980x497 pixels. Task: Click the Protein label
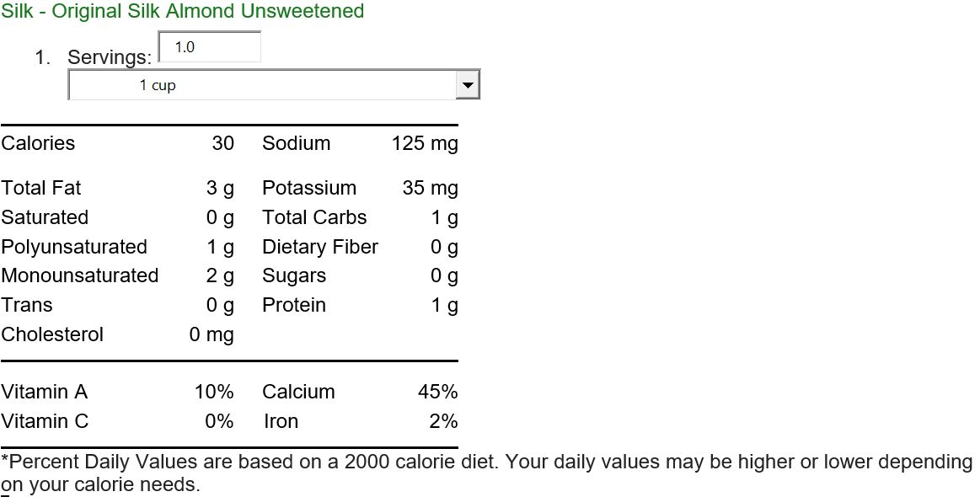tap(294, 305)
